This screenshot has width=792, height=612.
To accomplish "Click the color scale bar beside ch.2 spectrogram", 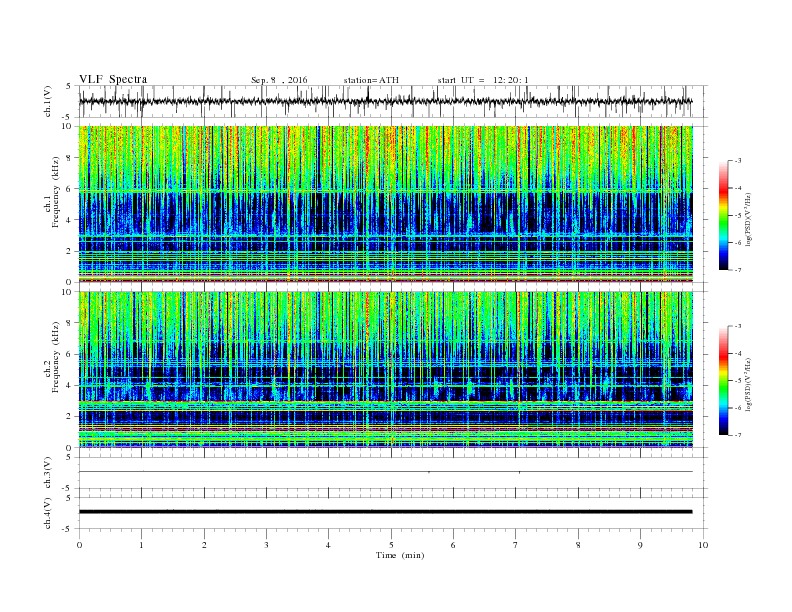I will click(723, 380).
